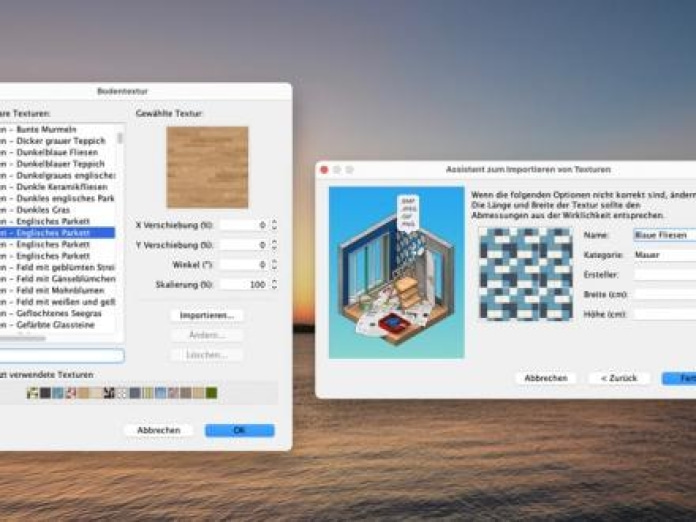Viewport: 696px width, 522px height.
Task: Click the Winkel stepper control
Action: tap(275, 265)
